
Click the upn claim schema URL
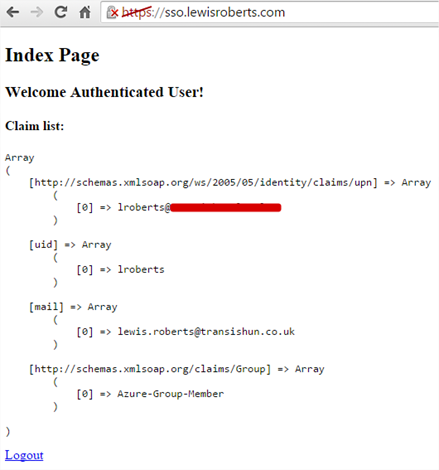pyautogui.click(x=203, y=183)
